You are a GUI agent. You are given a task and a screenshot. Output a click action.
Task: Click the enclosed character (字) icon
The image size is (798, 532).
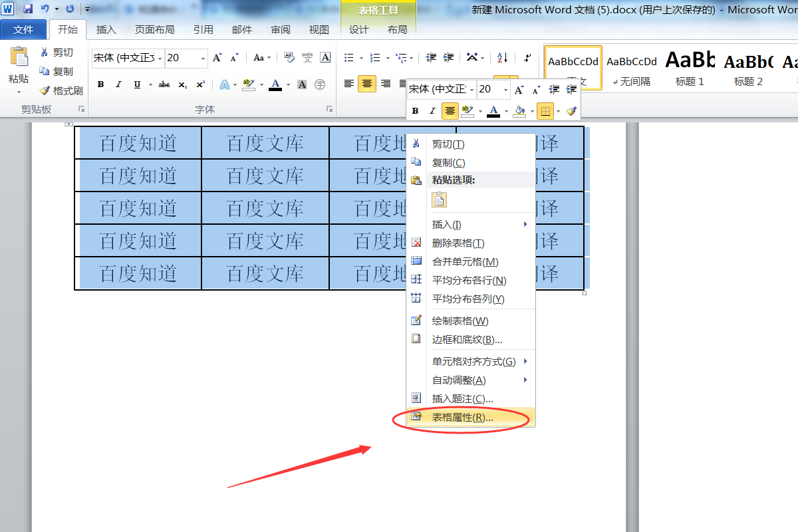coord(320,84)
